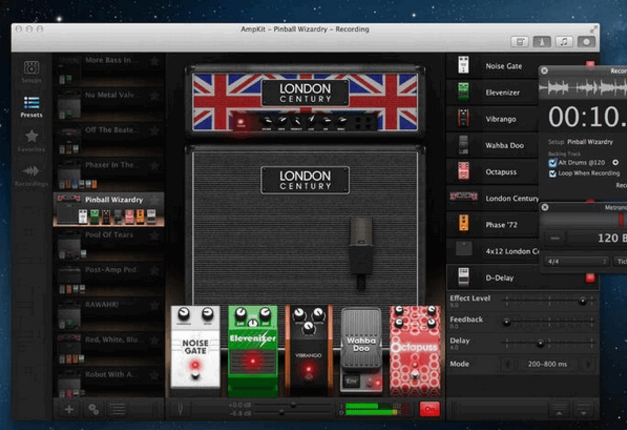The height and width of the screenshot is (430, 627).
Task: Toggle the metronome toolbar button
Action: coord(542,42)
